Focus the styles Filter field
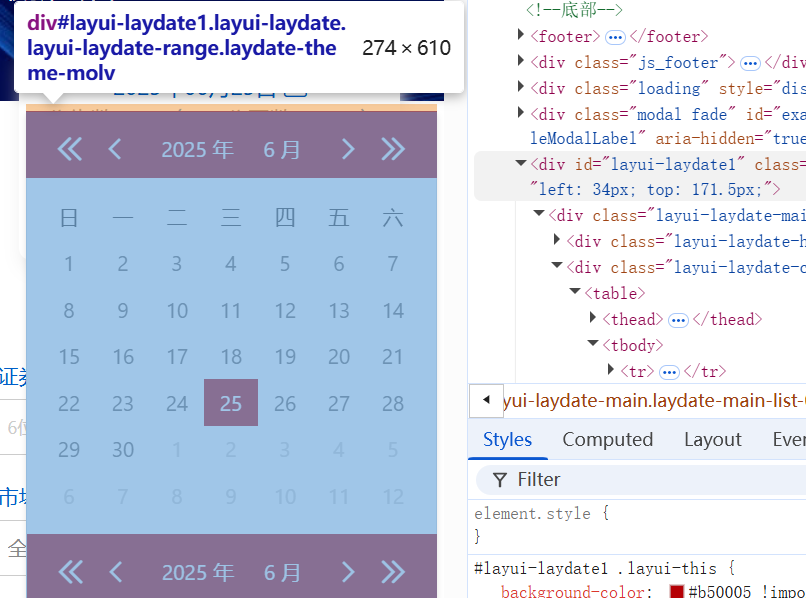This screenshot has height=598, width=806. (643, 480)
